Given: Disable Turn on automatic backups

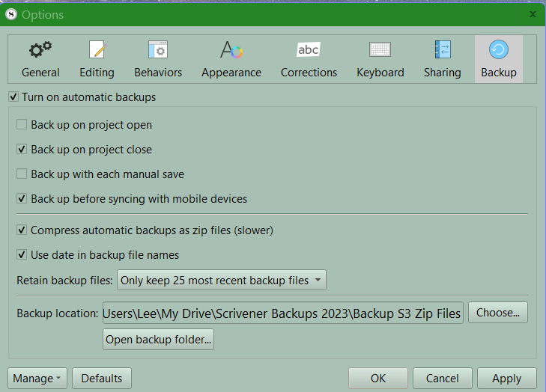Looking at the screenshot, I should (13, 97).
